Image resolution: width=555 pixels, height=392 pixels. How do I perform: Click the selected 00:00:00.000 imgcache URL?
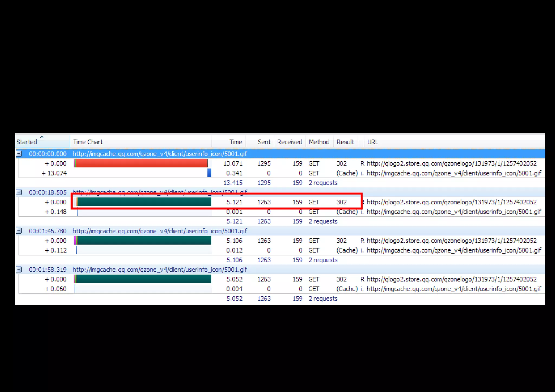pyautogui.click(x=160, y=154)
